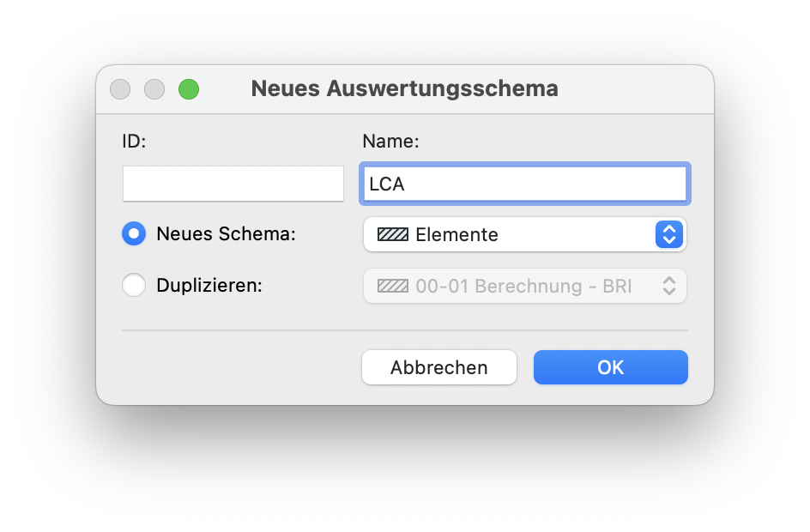Click the green zoom window button

click(x=189, y=89)
